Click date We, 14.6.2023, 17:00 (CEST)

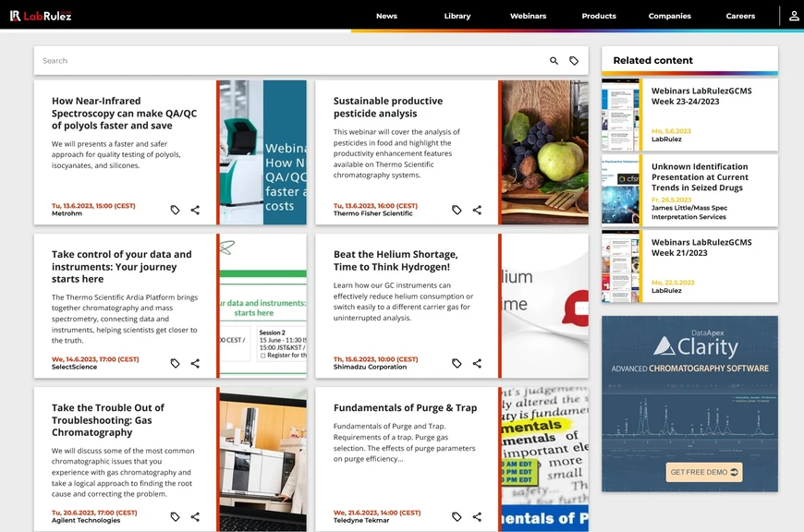pos(95,359)
